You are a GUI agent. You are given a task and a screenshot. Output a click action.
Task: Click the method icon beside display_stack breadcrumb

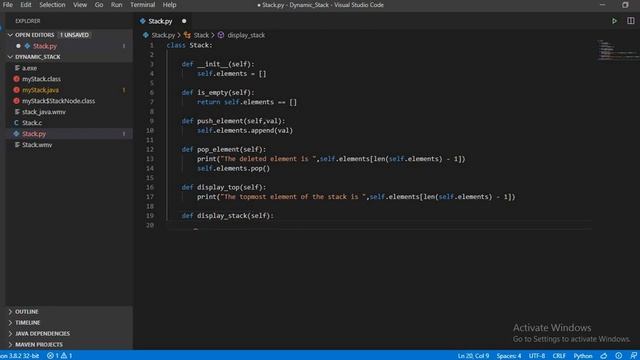click(221, 35)
